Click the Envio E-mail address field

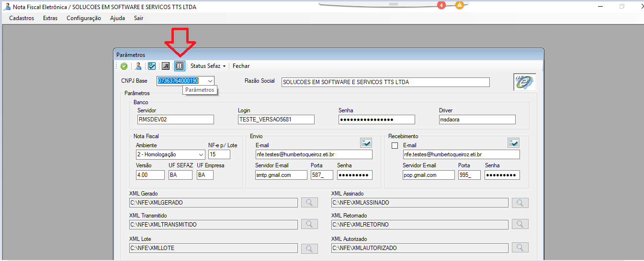pyautogui.click(x=314, y=154)
